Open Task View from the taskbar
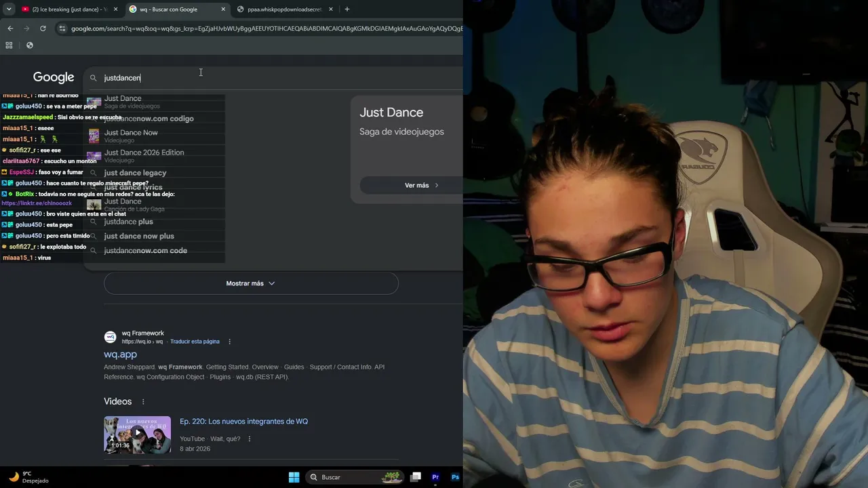Viewport: 868px width, 488px height. 416,477
